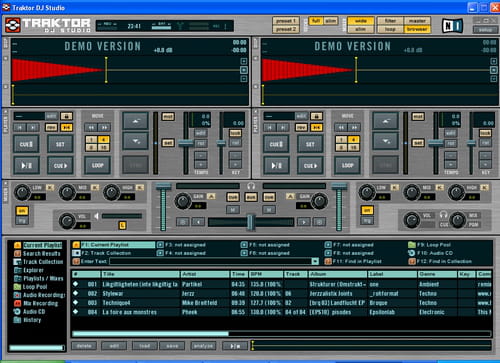This screenshot has height=363, width=500.
Task: Click right deck move fast-forward arrows
Action: (x=354, y=127)
